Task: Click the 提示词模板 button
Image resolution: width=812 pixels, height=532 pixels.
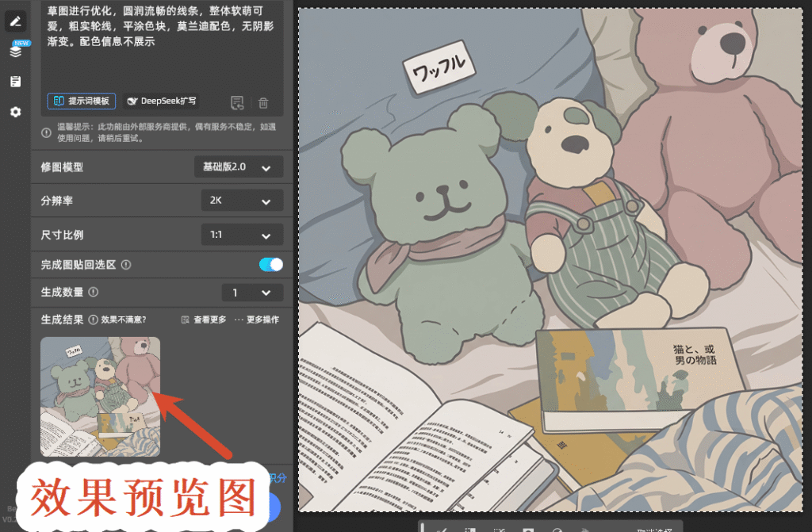Action: click(82, 101)
